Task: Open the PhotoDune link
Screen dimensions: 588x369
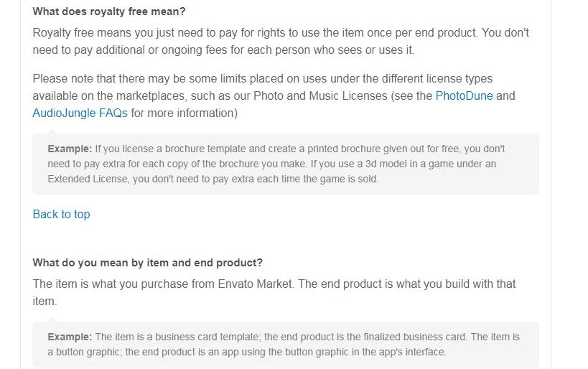Action: [464, 96]
